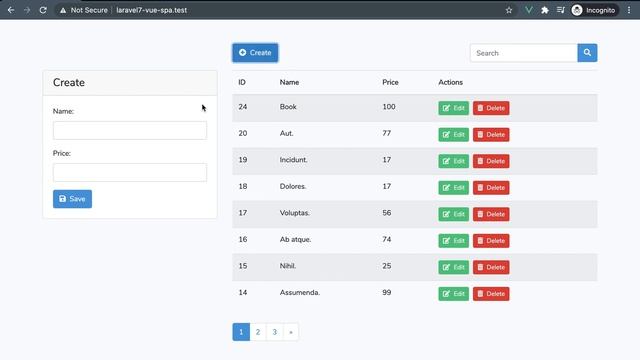Delete the Voluptas. row
The width and height of the screenshot is (640, 360).
(491, 214)
